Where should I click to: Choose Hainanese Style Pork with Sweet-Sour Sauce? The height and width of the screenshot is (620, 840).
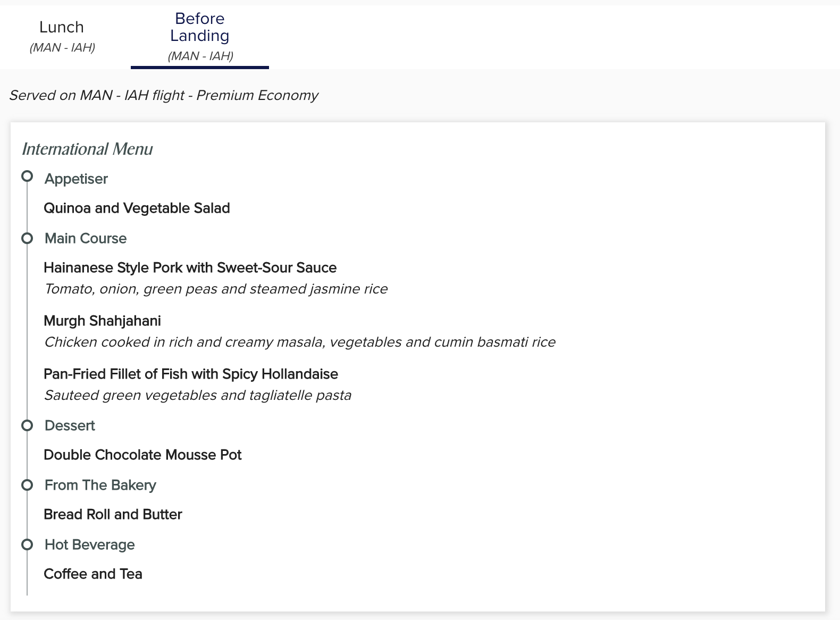[x=190, y=267]
